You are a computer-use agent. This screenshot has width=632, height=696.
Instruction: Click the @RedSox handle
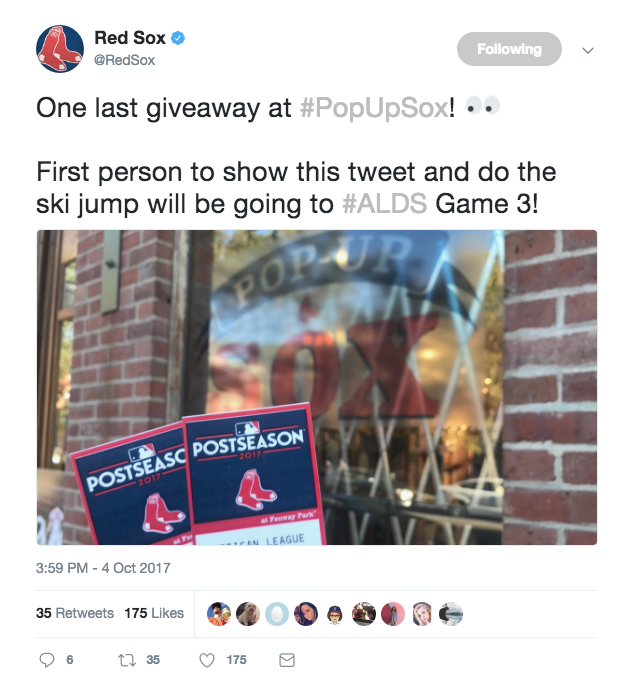(124, 60)
